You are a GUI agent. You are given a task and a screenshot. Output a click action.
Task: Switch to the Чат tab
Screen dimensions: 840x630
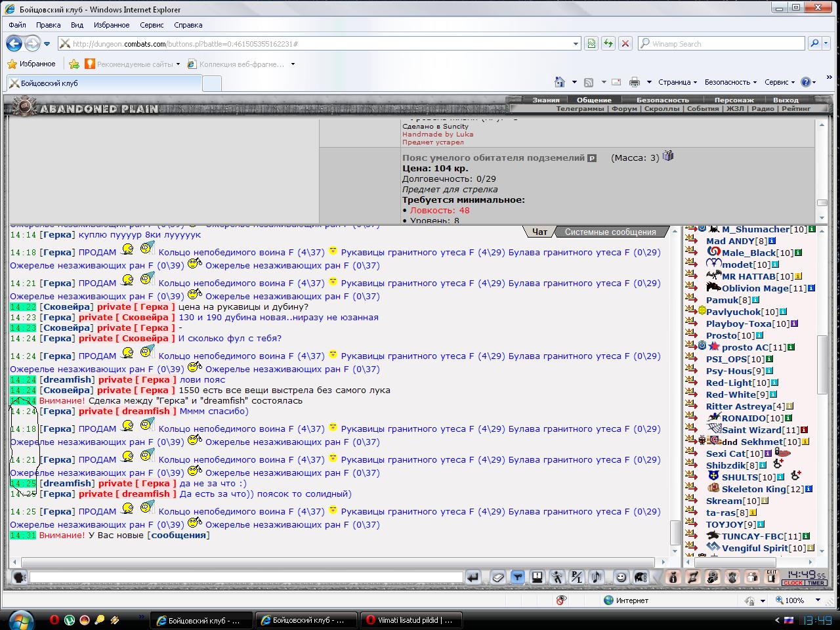pyautogui.click(x=539, y=232)
